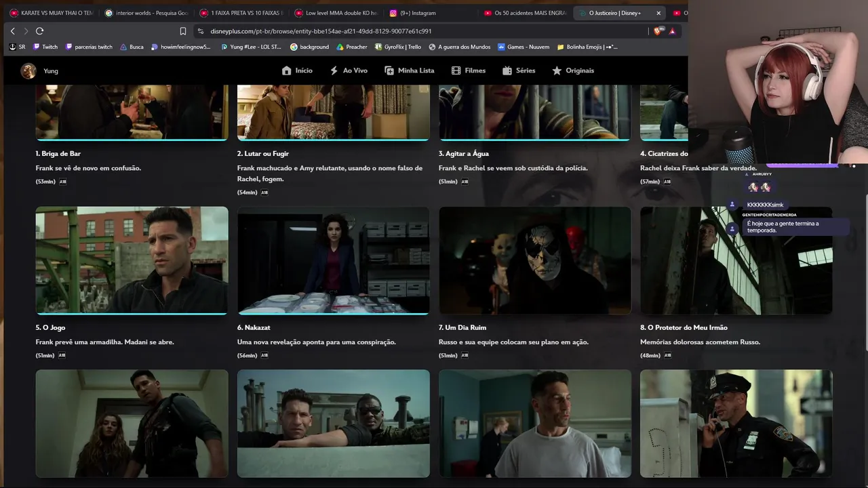This screenshot has width=868, height=488.
Task: Switch to the Instagram tab
Action: point(431,13)
